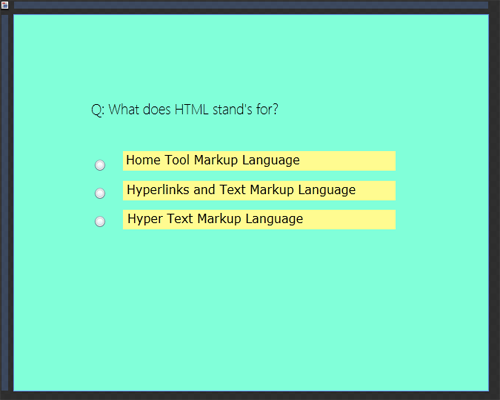Click 'Hyperlinks and Text Markup Language' answer label
Viewport: 500px width, 400px height.
[259, 190]
